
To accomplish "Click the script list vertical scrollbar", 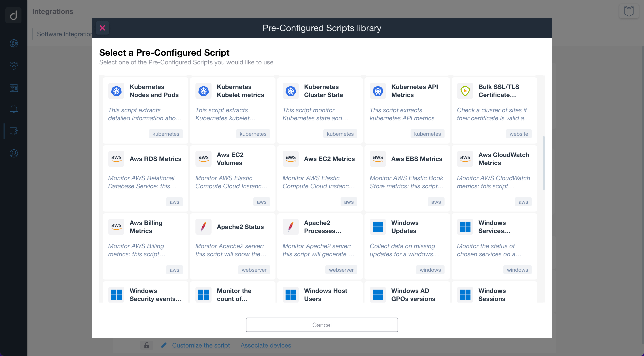I will pos(544,163).
